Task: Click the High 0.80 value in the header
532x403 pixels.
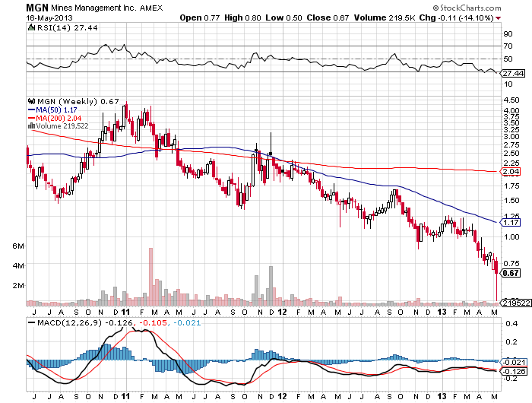Action: point(242,17)
